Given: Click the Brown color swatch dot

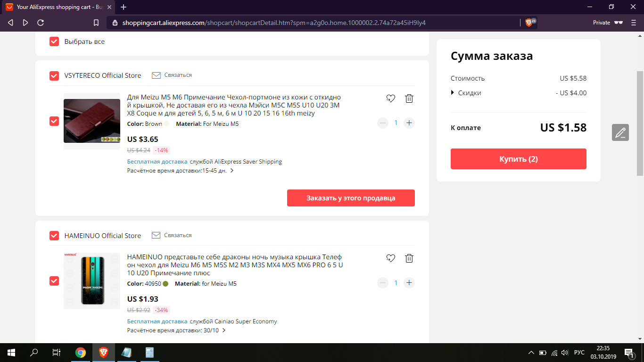Looking at the screenshot, I should 166,124.
